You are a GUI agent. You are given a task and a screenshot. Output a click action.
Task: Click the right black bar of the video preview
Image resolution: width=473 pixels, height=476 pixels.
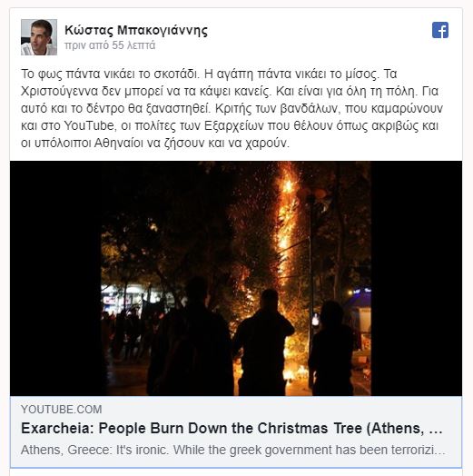tap(417, 278)
